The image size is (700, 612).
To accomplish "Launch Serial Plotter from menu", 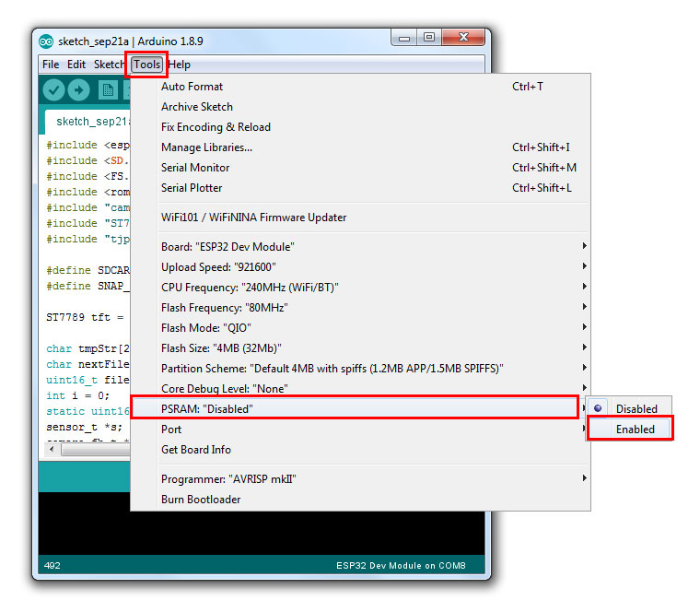I will pyautogui.click(x=360, y=188).
